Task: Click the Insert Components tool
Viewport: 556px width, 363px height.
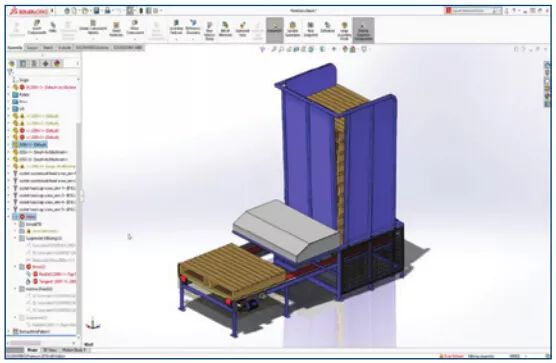Action: tap(37, 28)
